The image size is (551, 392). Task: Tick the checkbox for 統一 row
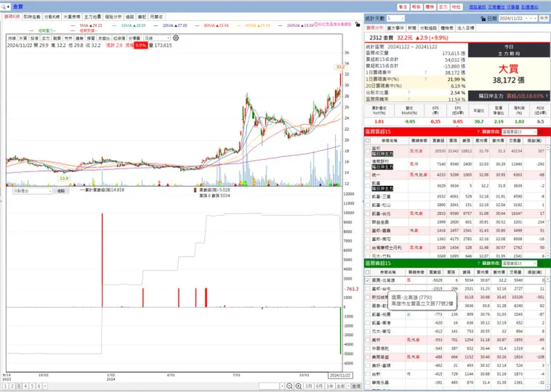click(368, 175)
